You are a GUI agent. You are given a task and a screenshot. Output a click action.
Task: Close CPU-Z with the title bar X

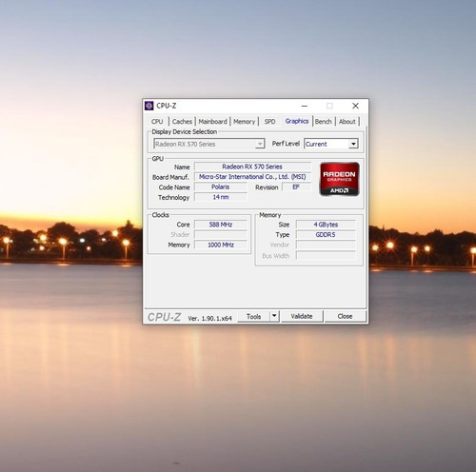tap(355, 106)
